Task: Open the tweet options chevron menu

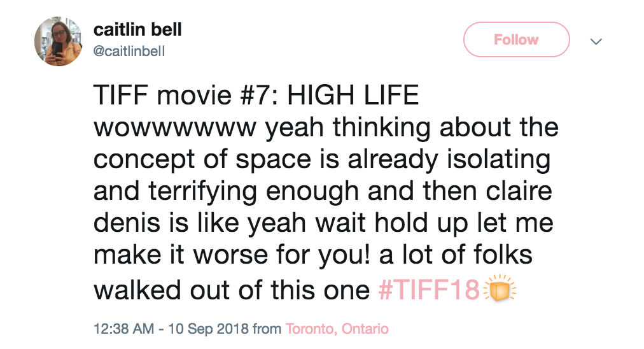Action: [x=596, y=42]
